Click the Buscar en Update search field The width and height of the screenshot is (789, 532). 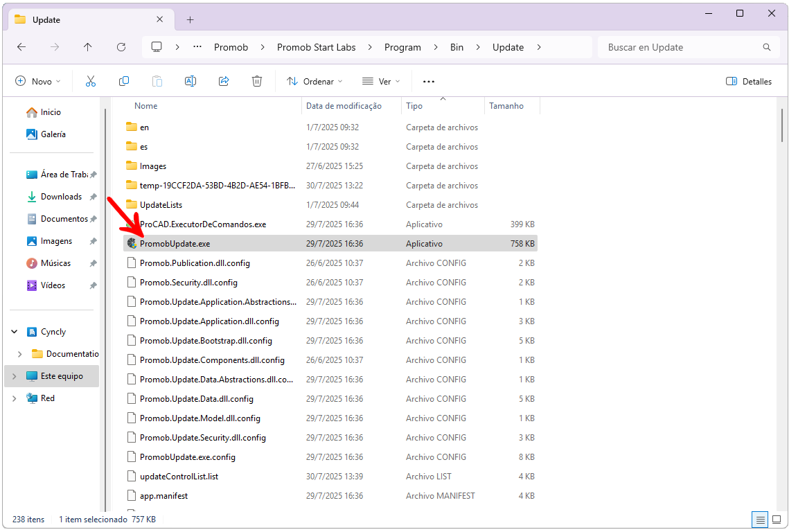(x=688, y=47)
